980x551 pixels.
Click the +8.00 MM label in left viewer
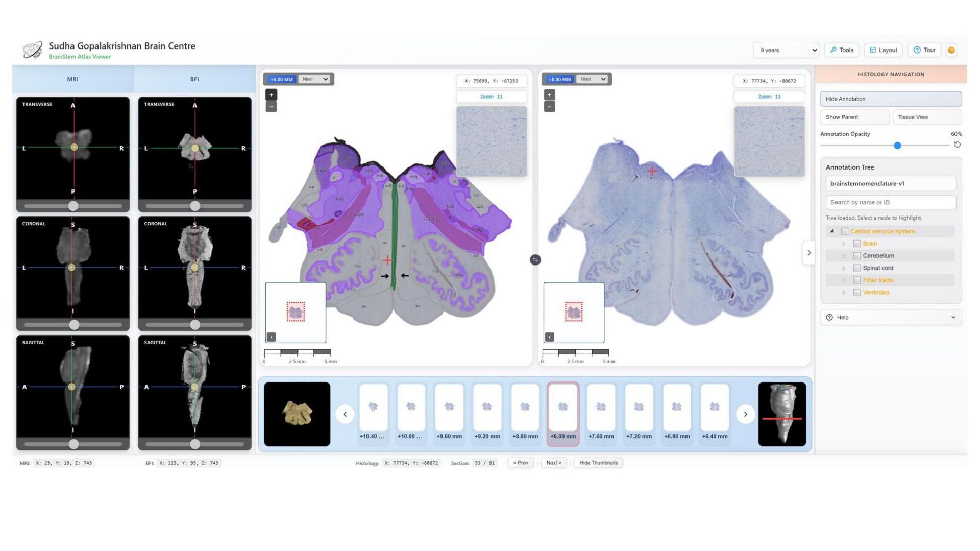coord(282,79)
